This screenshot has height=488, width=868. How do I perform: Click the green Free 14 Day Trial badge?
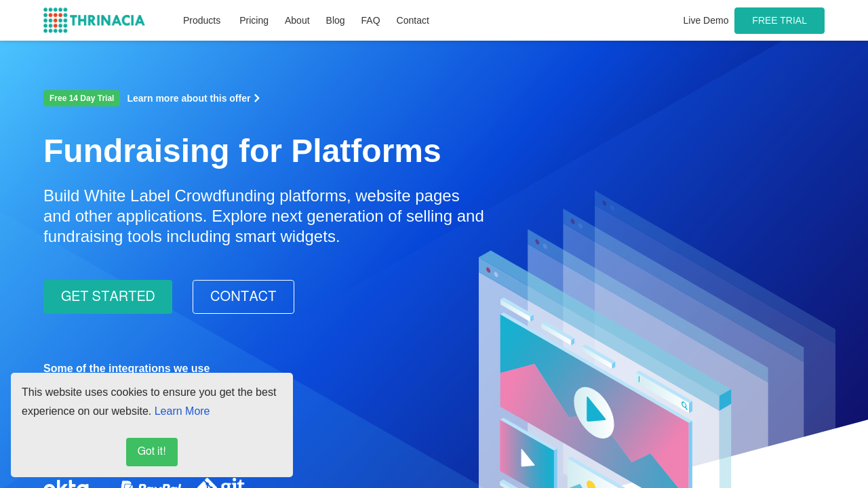pos(81,98)
